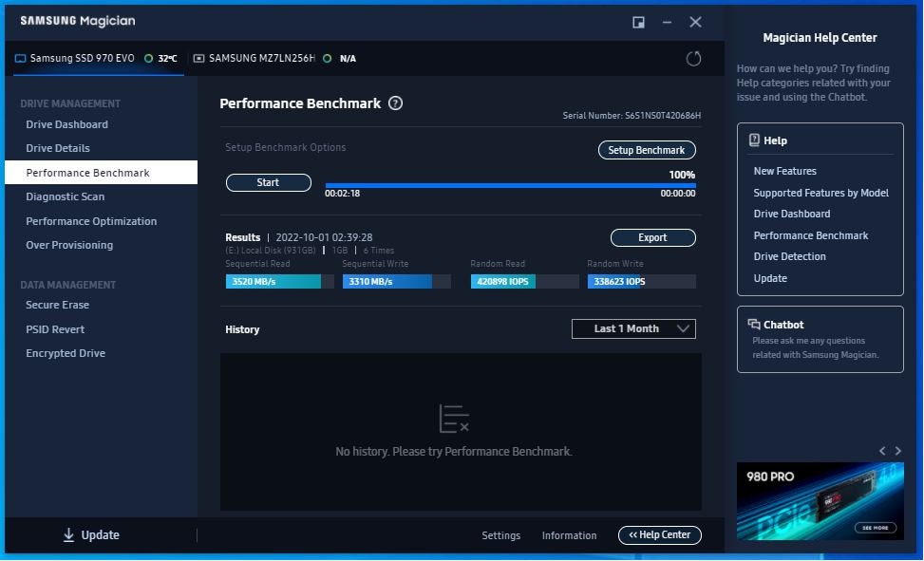Open Diagnostic Scan in the sidebar
Viewport: 924px width, 561px height.
pos(65,196)
